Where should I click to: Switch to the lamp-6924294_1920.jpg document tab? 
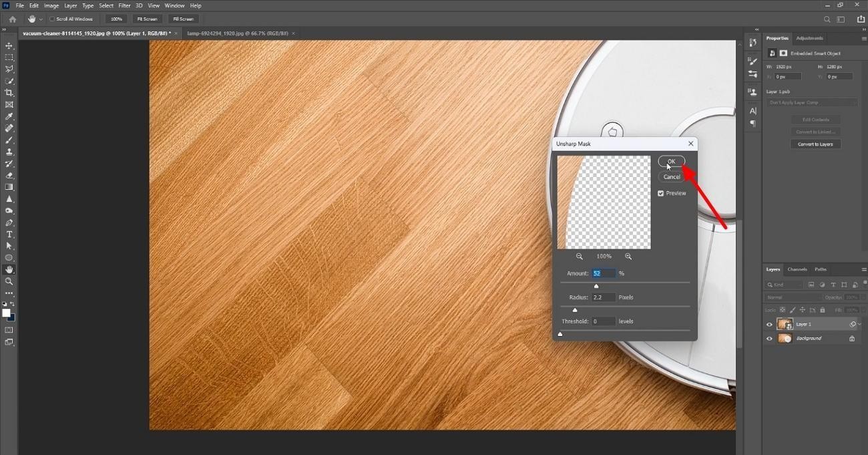tap(238, 33)
